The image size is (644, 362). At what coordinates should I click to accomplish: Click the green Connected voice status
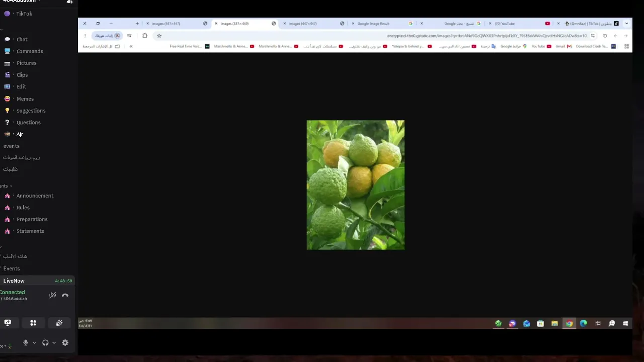(x=13, y=292)
